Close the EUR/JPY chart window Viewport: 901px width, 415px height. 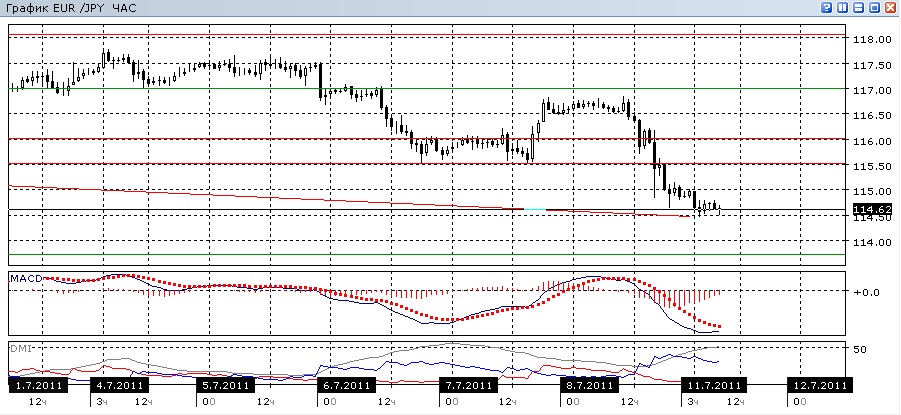(x=890, y=7)
